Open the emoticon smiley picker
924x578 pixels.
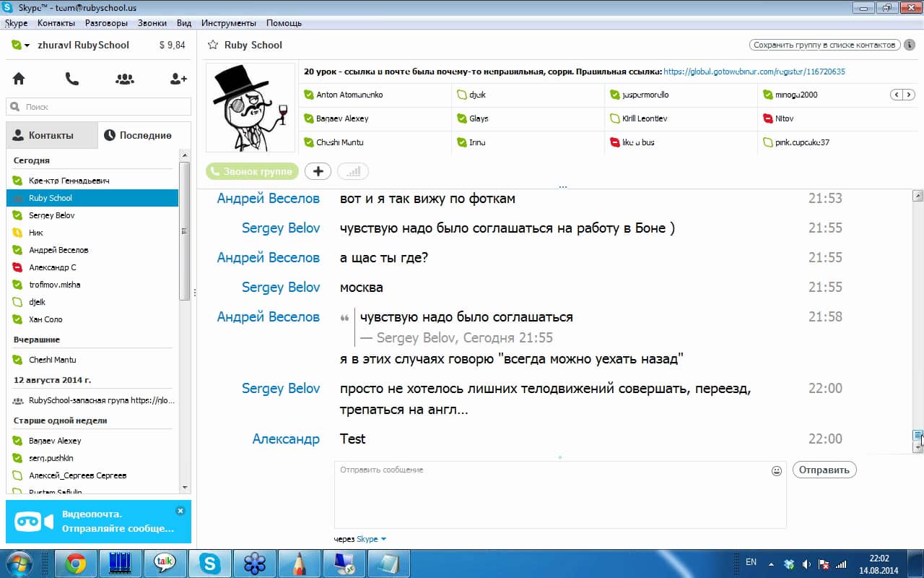click(x=777, y=471)
